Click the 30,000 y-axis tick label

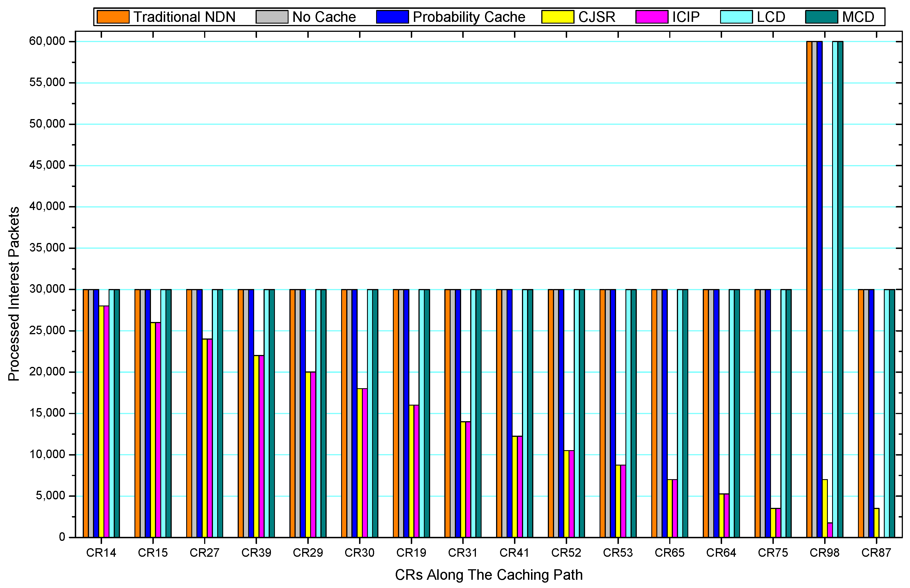[47, 289]
